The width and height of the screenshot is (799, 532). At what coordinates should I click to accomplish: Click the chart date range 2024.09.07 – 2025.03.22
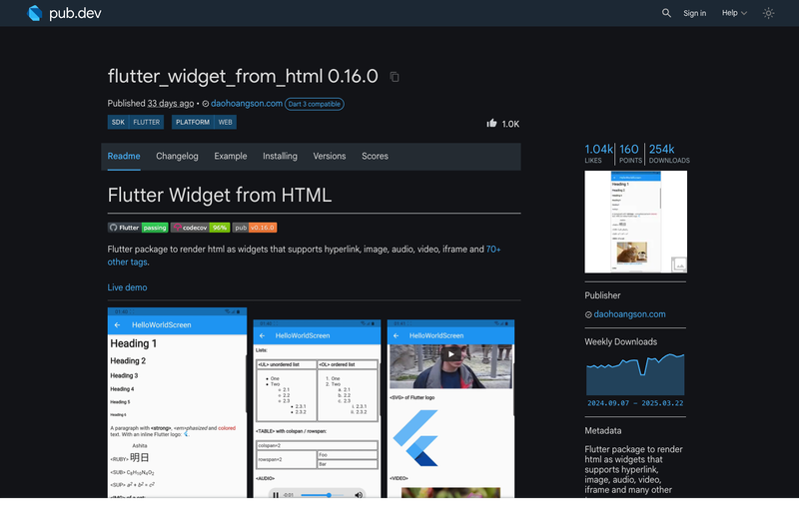pyautogui.click(x=635, y=403)
